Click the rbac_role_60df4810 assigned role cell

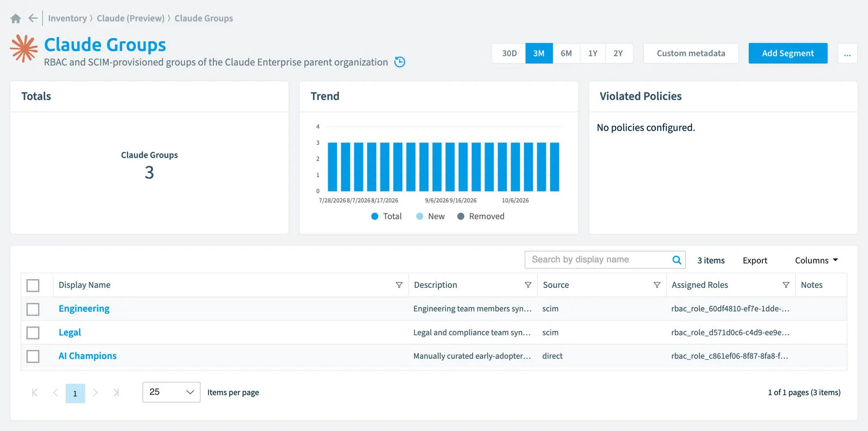tap(730, 308)
